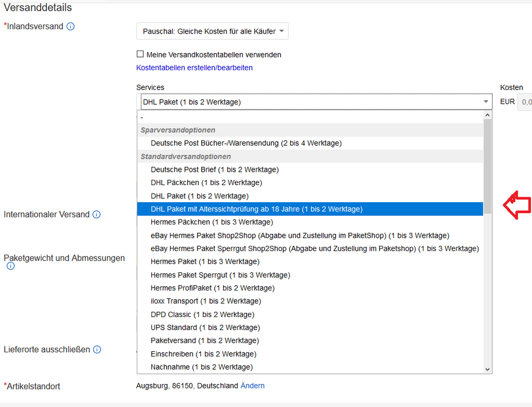Click the EUR cost input field
This screenshot has width=532, height=407.
coord(525,101)
